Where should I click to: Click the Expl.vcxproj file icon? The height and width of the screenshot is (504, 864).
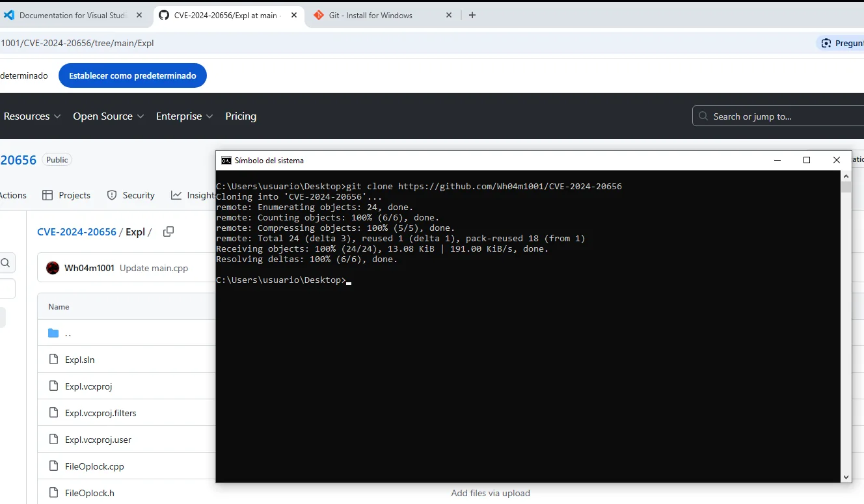pyautogui.click(x=53, y=386)
